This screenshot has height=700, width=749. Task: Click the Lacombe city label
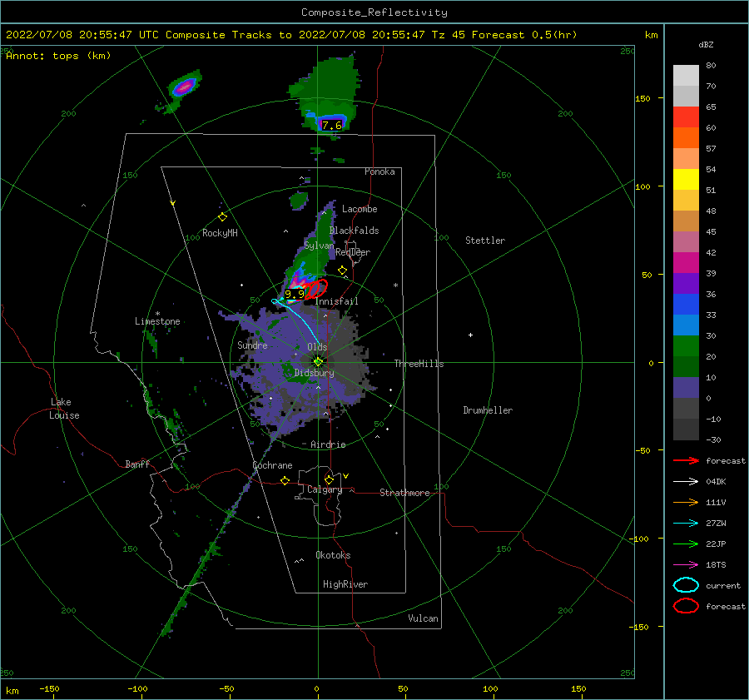(360, 209)
